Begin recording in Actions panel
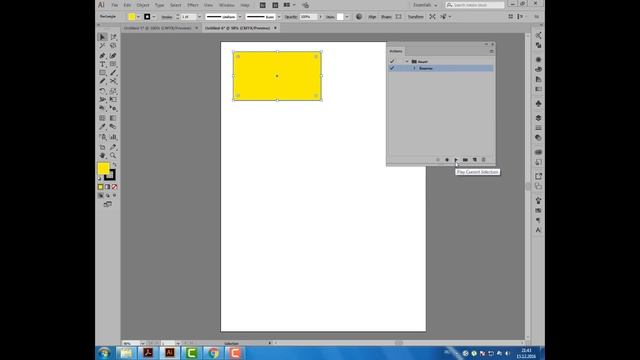 click(x=447, y=160)
